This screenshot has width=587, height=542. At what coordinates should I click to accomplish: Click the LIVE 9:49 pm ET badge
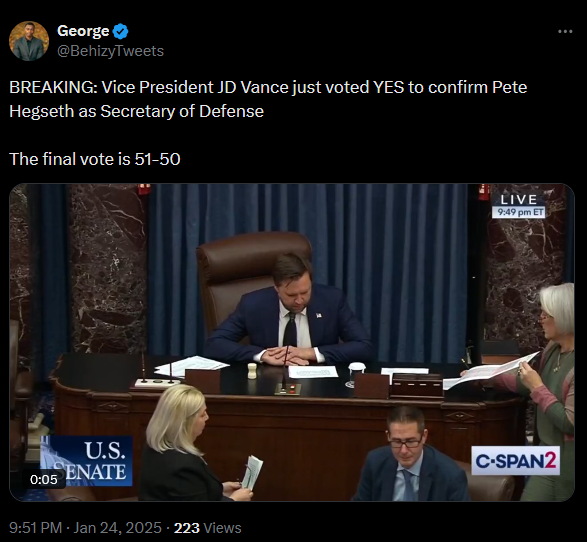tap(518, 205)
